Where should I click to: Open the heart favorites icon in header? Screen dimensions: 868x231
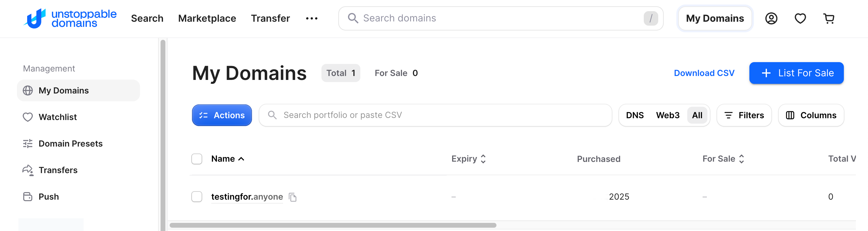tap(800, 18)
